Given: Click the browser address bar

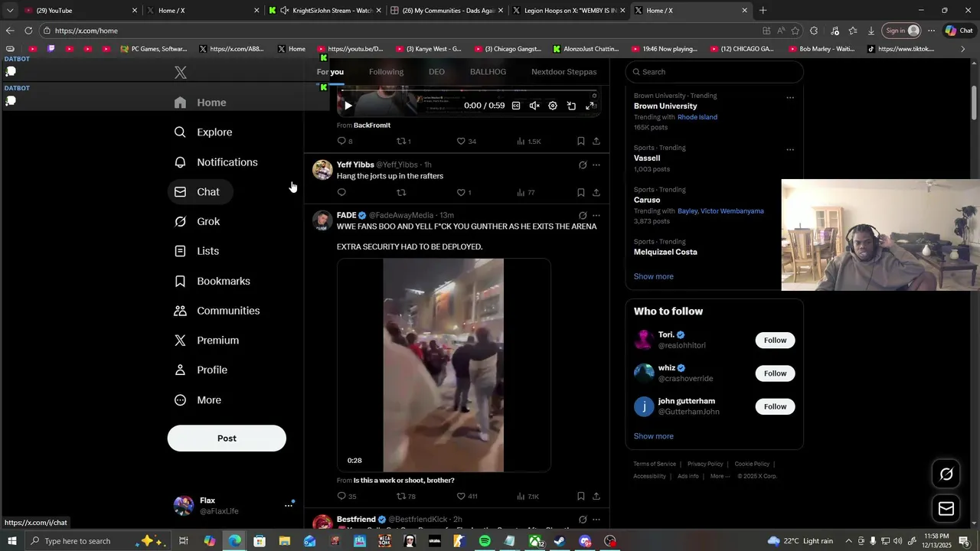Looking at the screenshot, I should 398,31.
